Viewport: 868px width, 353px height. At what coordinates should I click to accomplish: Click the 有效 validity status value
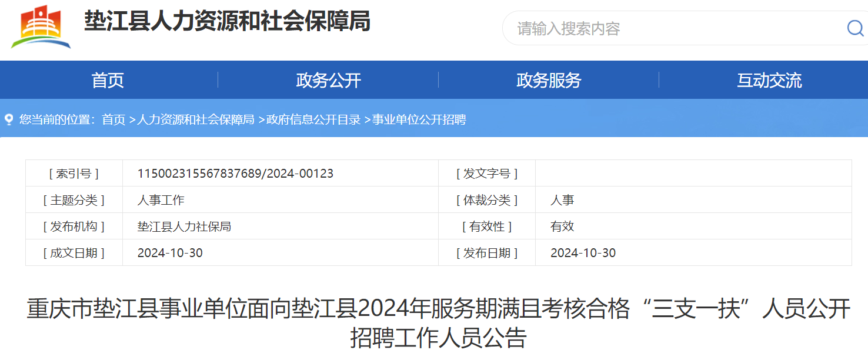(562, 227)
